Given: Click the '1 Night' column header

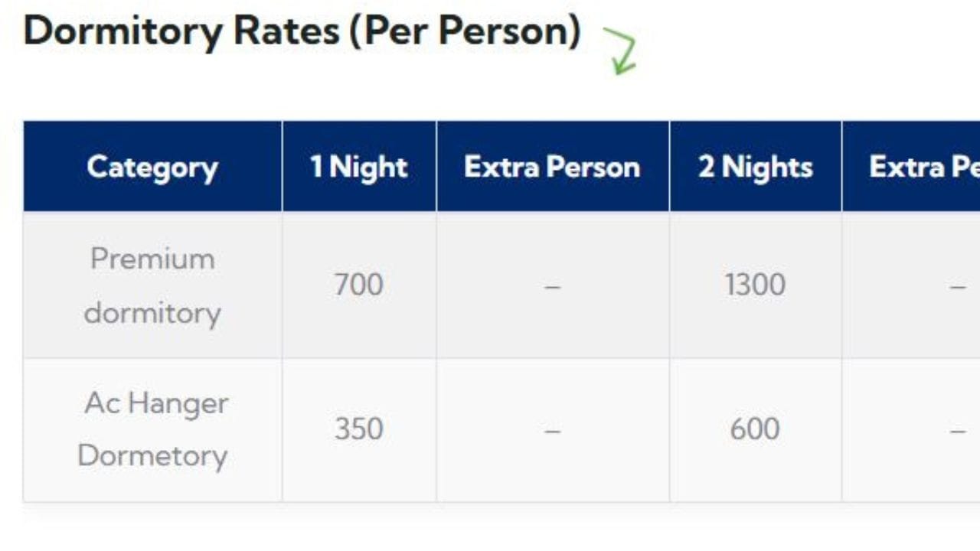Looking at the screenshot, I should pos(358,167).
